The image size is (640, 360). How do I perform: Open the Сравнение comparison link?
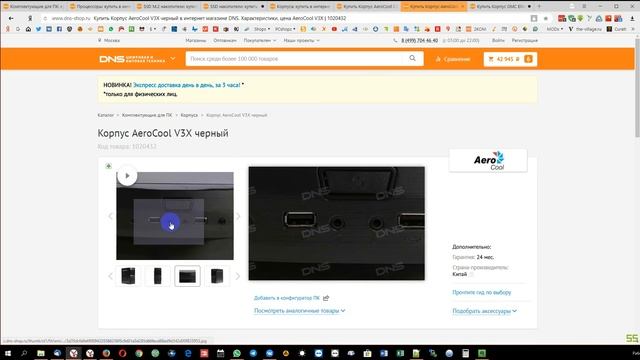coord(453,59)
